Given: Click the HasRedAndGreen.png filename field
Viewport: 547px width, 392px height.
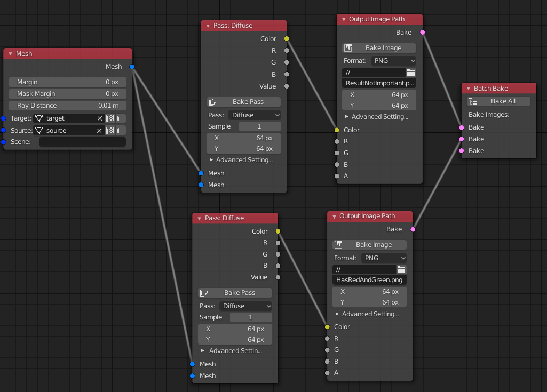Looking at the screenshot, I should point(369,279).
